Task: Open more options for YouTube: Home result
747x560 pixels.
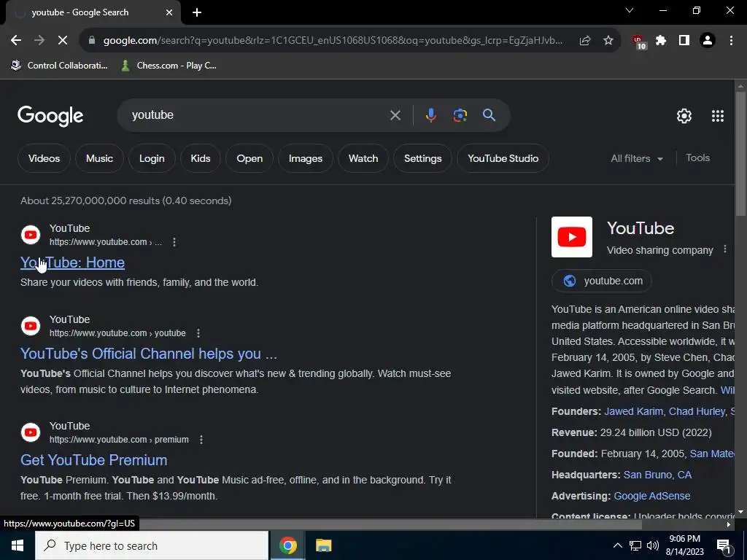Action: pos(174,242)
